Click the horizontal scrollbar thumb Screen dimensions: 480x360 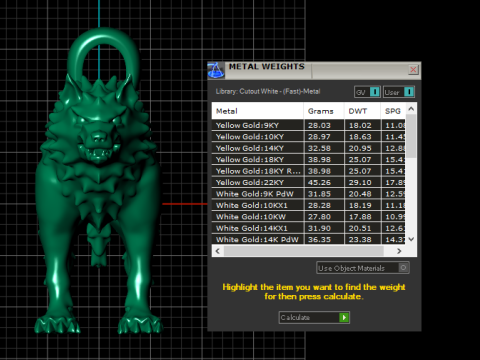click(304, 251)
